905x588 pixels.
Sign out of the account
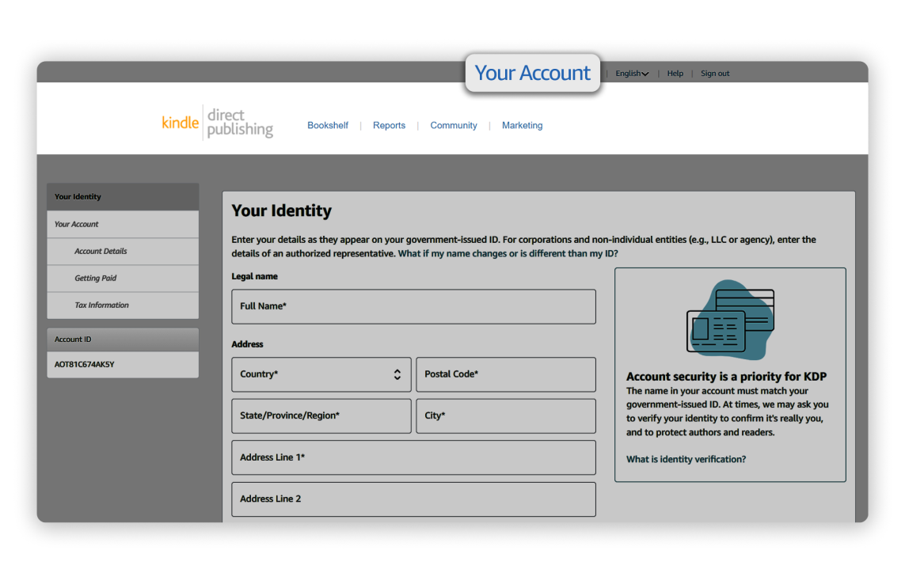(715, 74)
